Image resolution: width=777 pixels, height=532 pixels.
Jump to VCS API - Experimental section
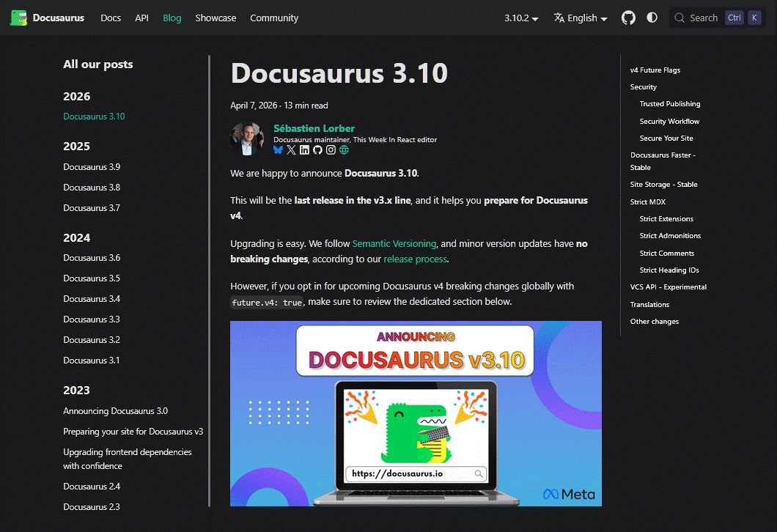tap(669, 287)
